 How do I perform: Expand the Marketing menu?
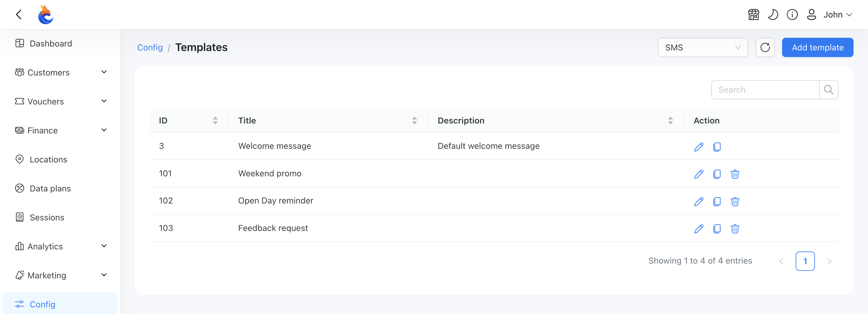[60, 276]
